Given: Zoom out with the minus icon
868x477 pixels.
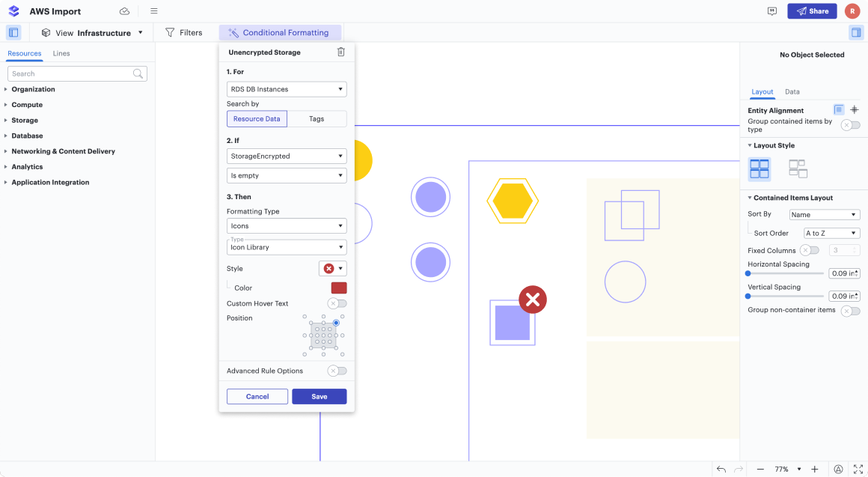Looking at the screenshot, I should coord(760,470).
